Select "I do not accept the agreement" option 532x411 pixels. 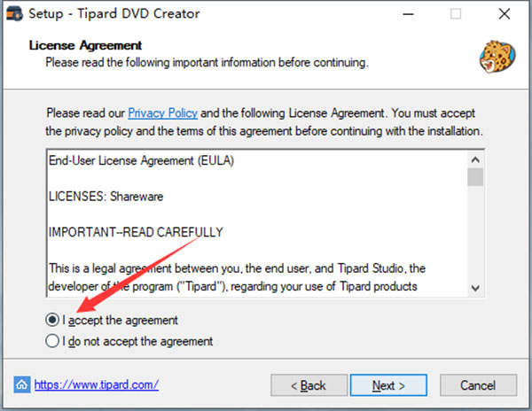52,341
